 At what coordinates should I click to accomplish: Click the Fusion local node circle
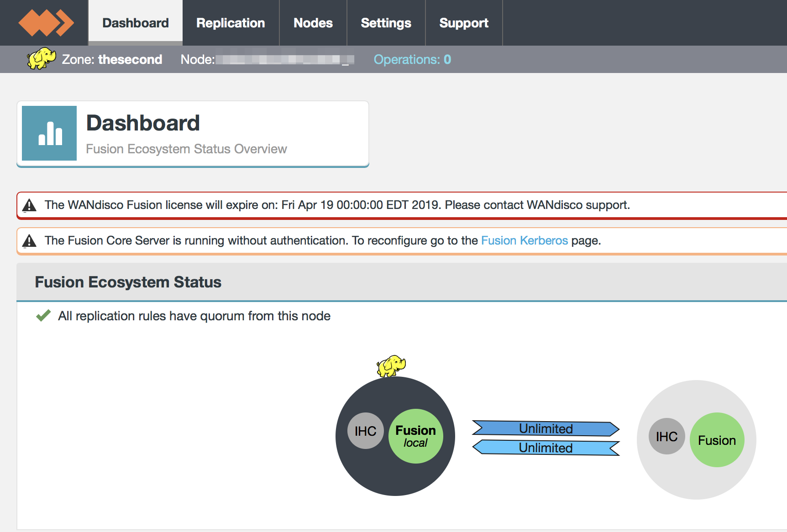(416, 436)
